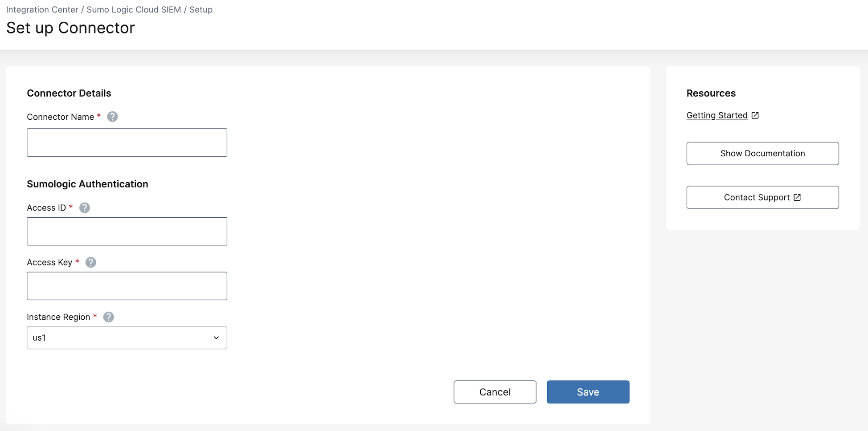Click the Getting Started external link icon

pos(755,115)
